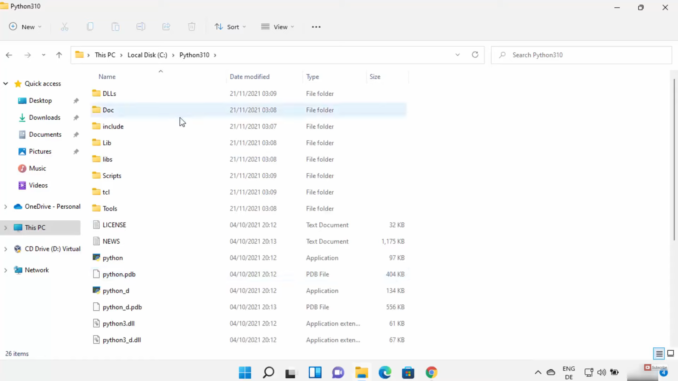The image size is (678, 381).
Task: Click the vertical scrollbar of file list
Action: 675,160
